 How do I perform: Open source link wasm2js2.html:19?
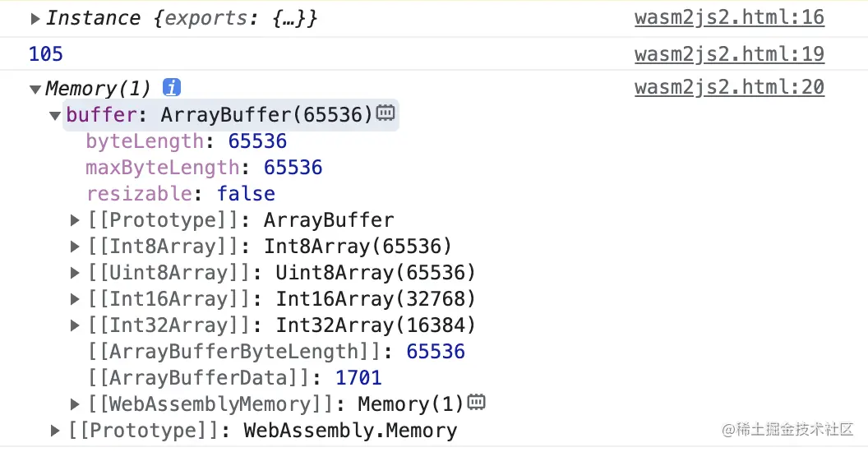point(730,54)
